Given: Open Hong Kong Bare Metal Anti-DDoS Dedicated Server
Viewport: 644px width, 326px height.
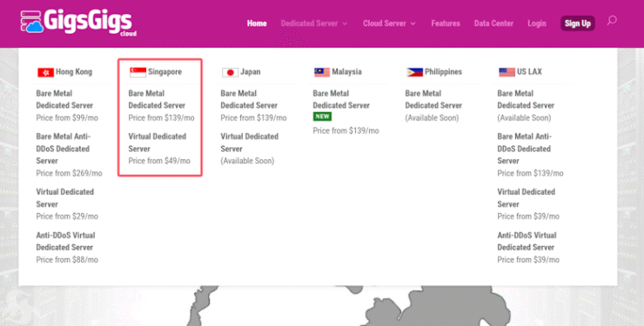Looking at the screenshot, I should (64, 149).
